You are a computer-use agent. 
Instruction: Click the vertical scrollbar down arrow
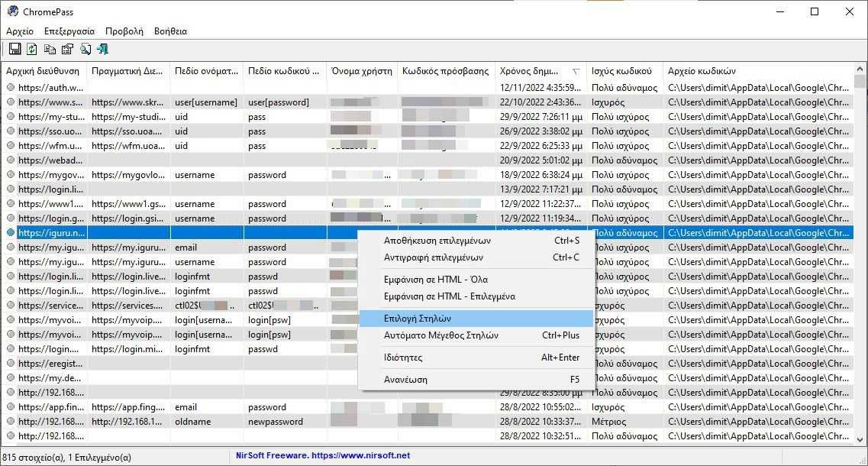[x=860, y=439]
